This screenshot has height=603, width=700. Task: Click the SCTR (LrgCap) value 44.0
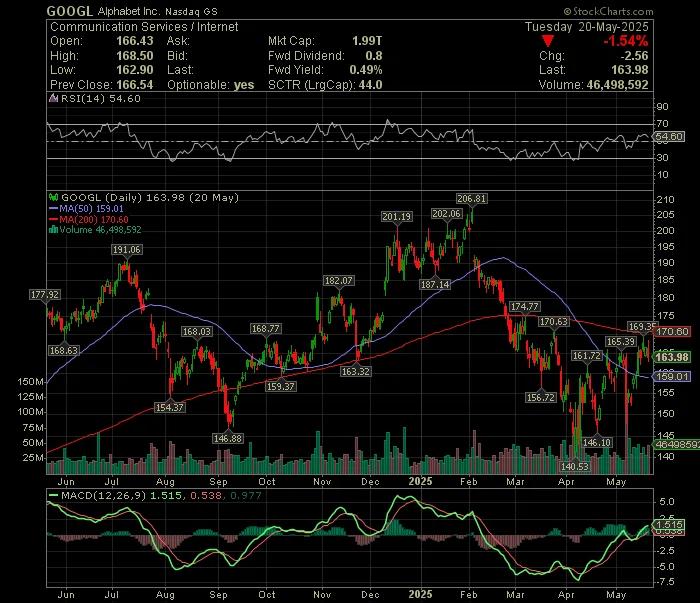371,85
